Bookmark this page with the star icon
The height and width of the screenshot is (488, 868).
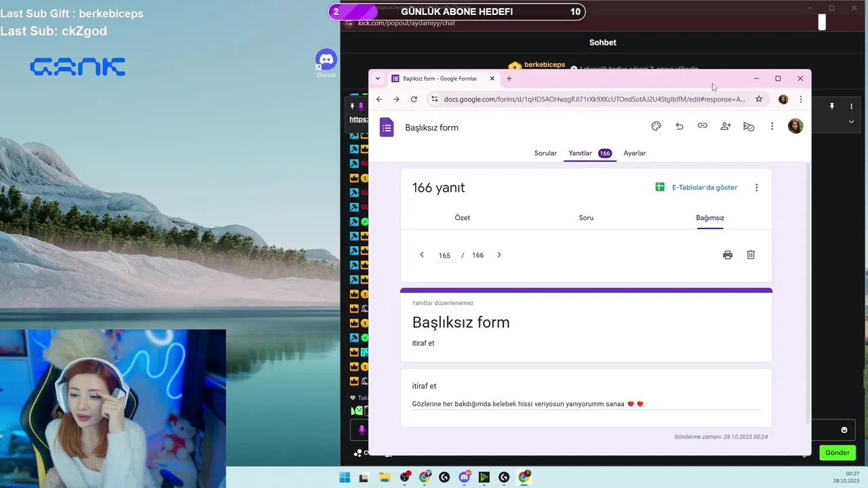pos(759,99)
